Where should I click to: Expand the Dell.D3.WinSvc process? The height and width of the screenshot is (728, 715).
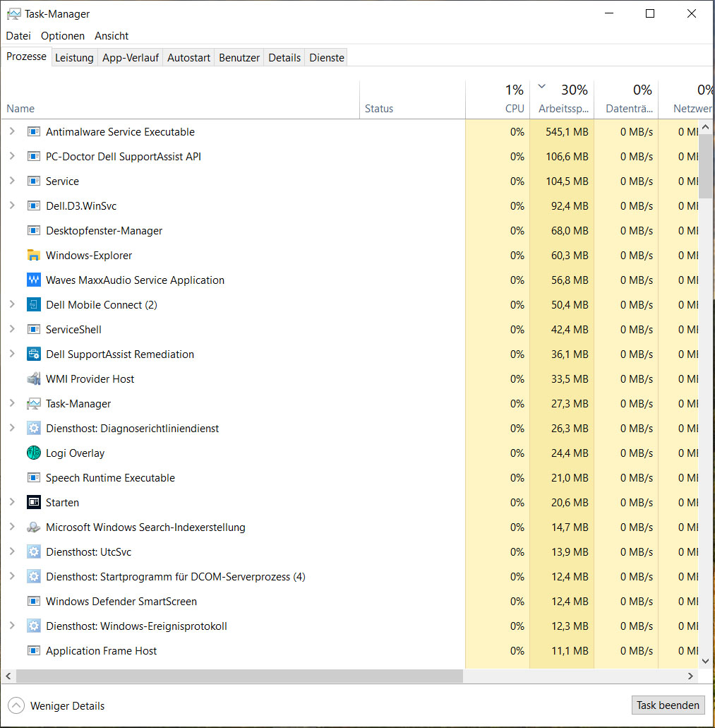(13, 205)
